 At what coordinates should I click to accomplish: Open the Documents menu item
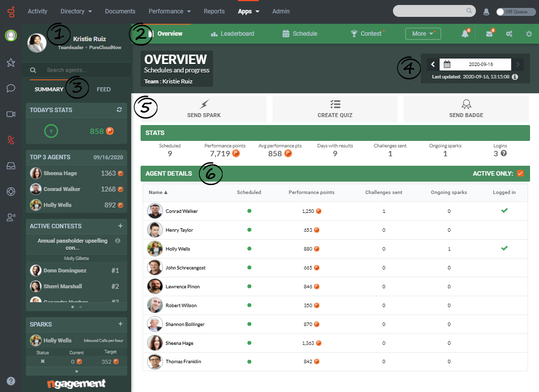pyautogui.click(x=120, y=11)
